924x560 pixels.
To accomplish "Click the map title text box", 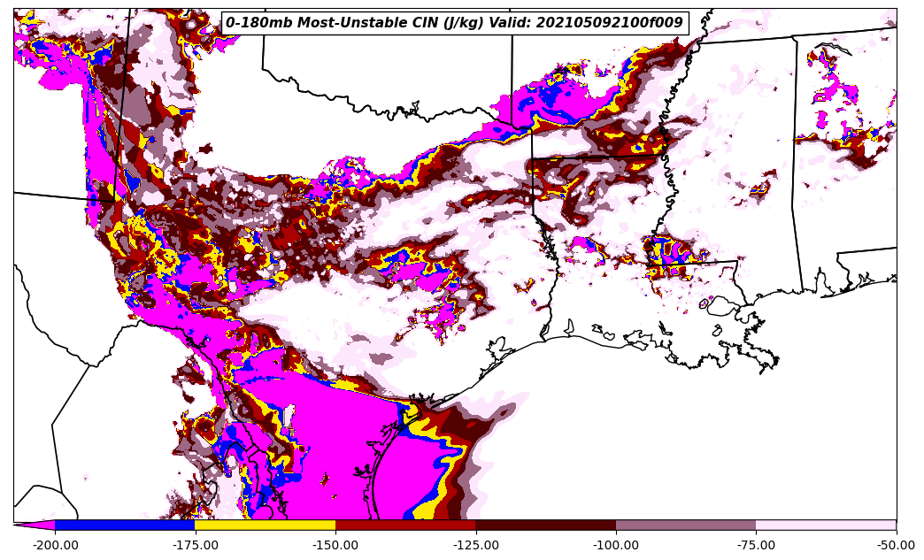I will tap(454, 23).
